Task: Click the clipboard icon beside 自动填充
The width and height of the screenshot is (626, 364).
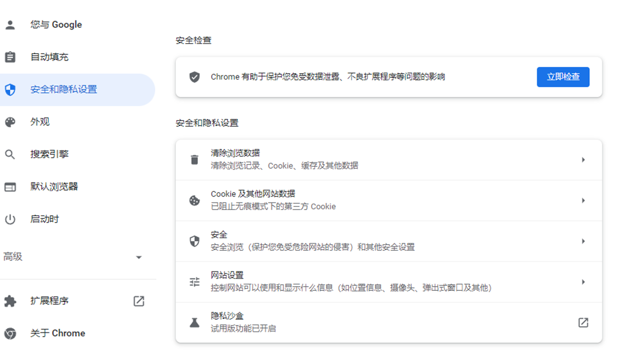Action: pyautogui.click(x=10, y=57)
